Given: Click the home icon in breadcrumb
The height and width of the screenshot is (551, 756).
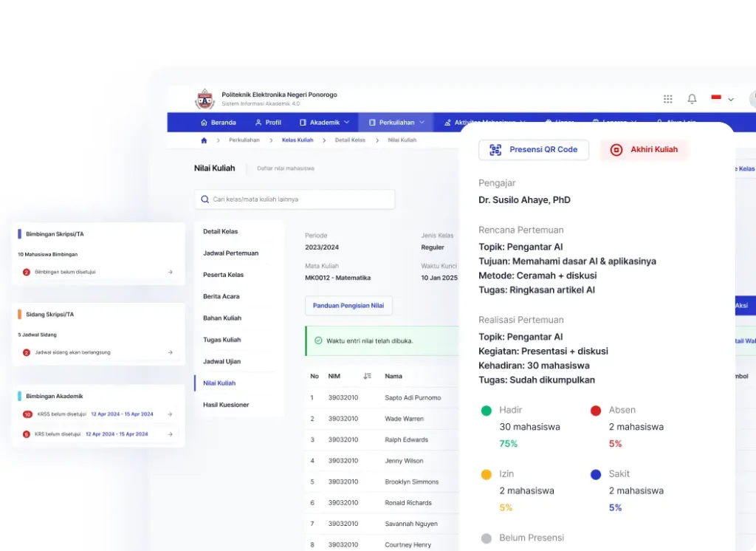Looking at the screenshot, I should (204, 140).
